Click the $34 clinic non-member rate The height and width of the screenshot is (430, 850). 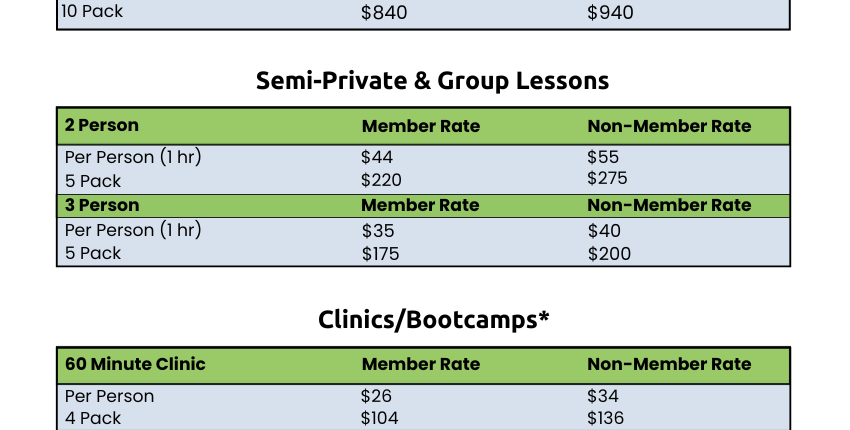point(603,396)
